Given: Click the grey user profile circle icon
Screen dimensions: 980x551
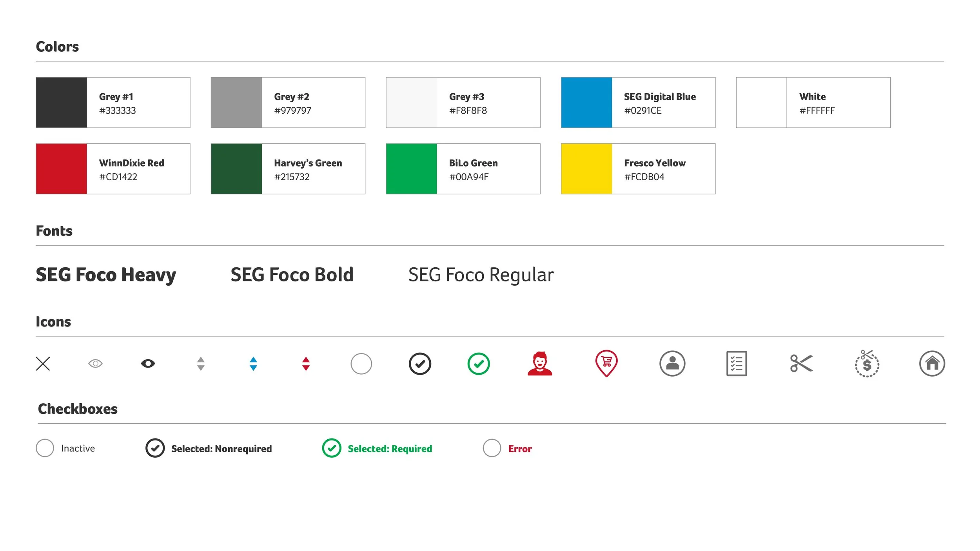Looking at the screenshot, I should (672, 364).
